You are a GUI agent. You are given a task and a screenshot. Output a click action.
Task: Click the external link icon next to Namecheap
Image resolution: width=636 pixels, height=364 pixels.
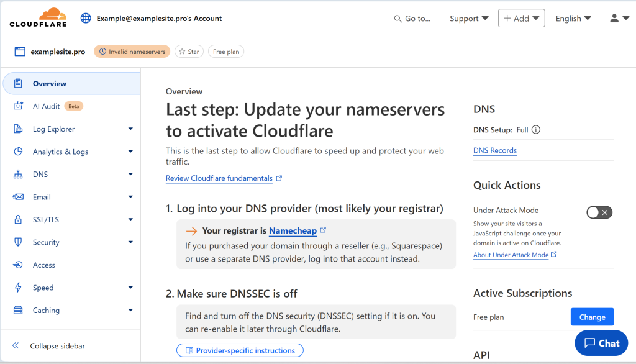[x=323, y=230]
